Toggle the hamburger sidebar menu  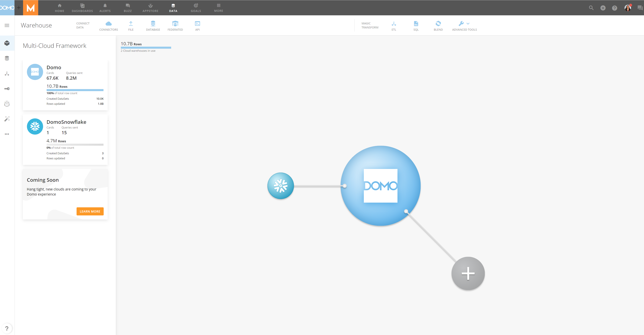[x=7, y=25]
